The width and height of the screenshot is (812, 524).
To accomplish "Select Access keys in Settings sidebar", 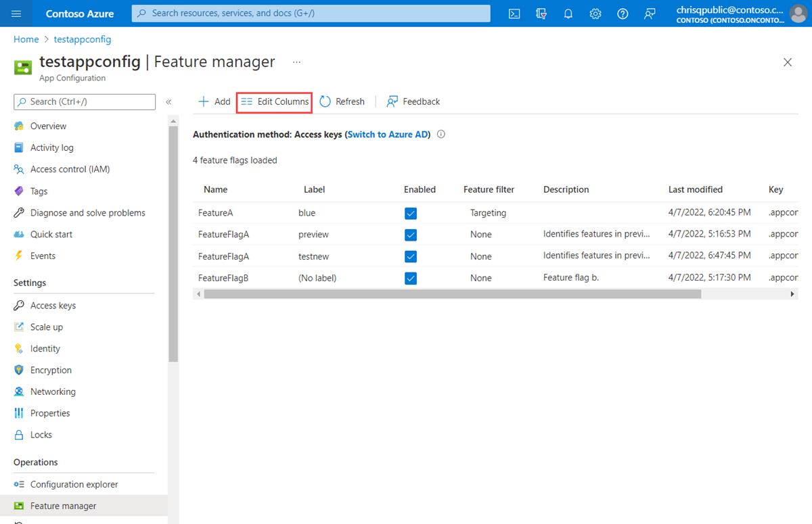I will [53, 305].
